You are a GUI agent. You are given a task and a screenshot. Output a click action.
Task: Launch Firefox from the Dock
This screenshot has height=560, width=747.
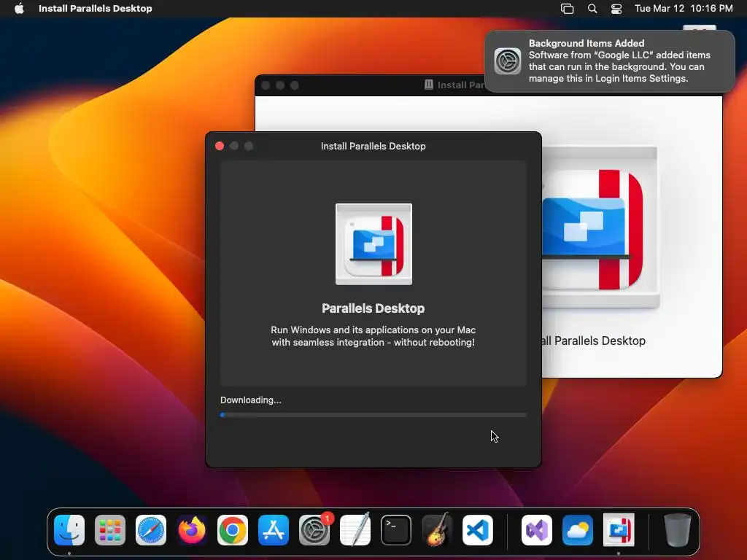tap(192, 530)
